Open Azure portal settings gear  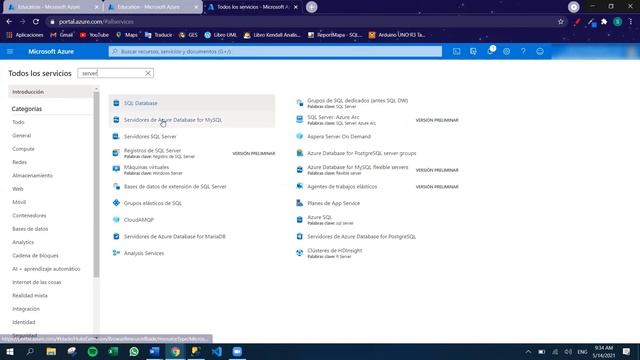tap(507, 51)
